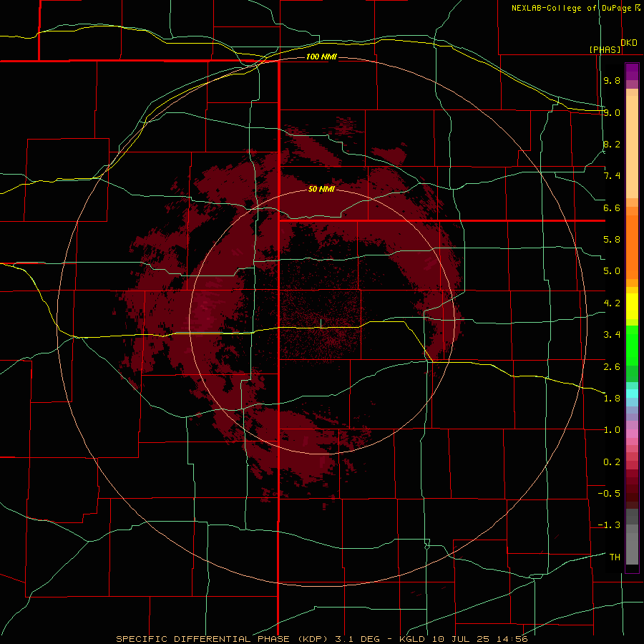The image size is (644, 644).
Task: Click the 8.2 scale value
Action: pyautogui.click(x=612, y=144)
